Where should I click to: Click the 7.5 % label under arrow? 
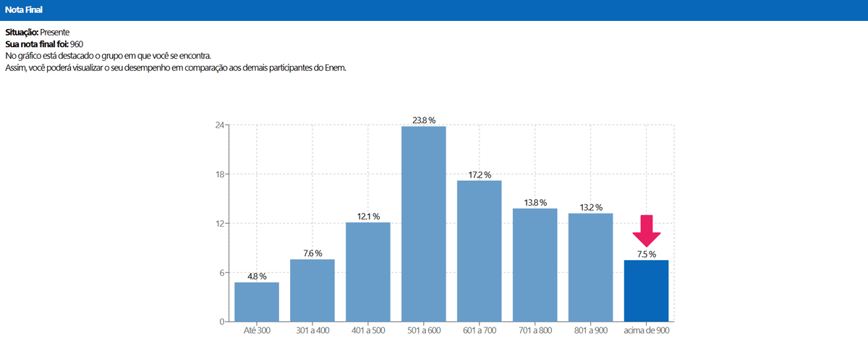click(646, 254)
